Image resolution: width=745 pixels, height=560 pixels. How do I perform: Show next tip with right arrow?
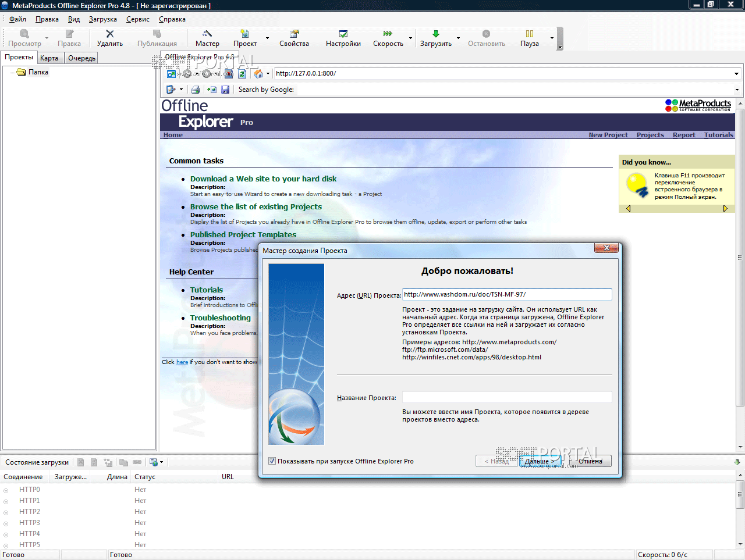pos(725,208)
